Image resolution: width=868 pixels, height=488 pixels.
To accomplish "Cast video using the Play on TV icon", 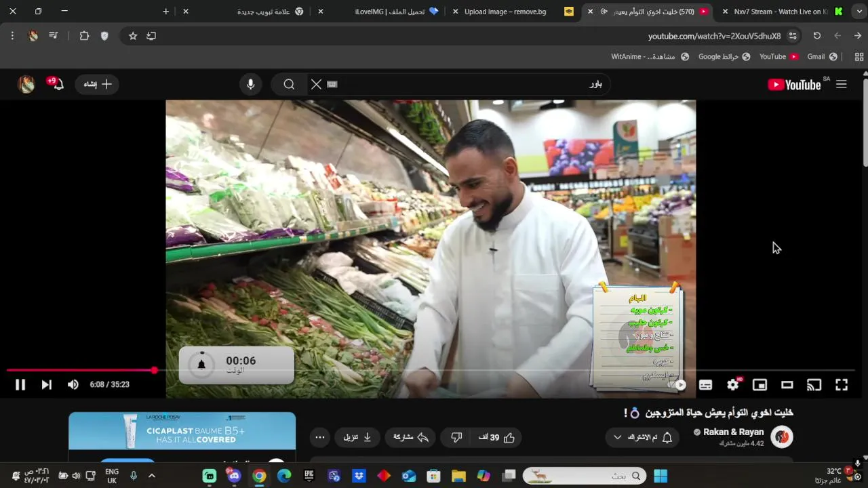I will (x=814, y=385).
